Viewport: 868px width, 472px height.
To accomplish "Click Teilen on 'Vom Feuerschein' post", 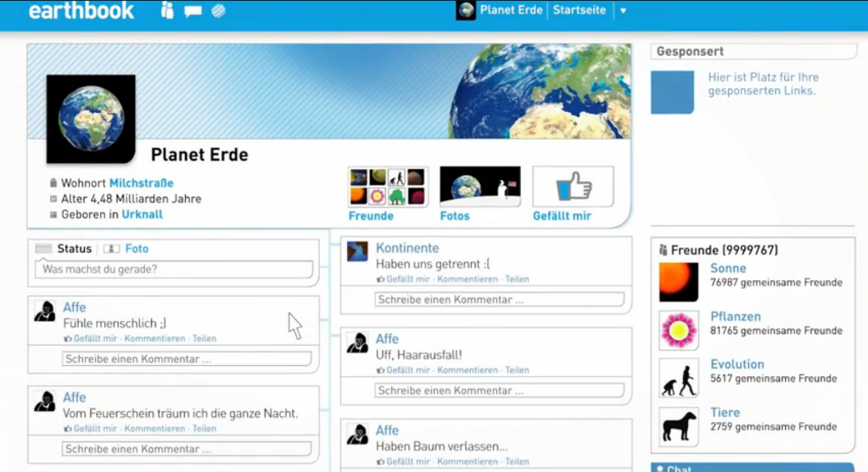I will [x=204, y=429].
